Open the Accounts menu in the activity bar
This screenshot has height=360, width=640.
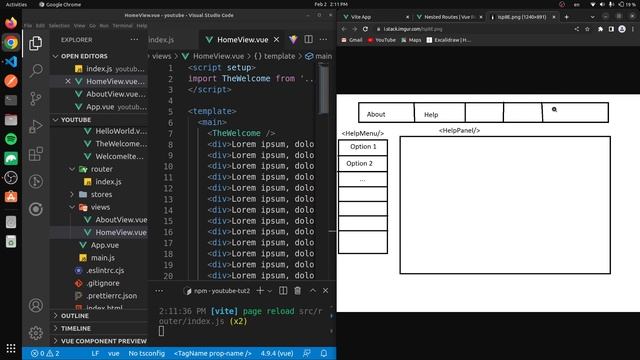pos(36,305)
